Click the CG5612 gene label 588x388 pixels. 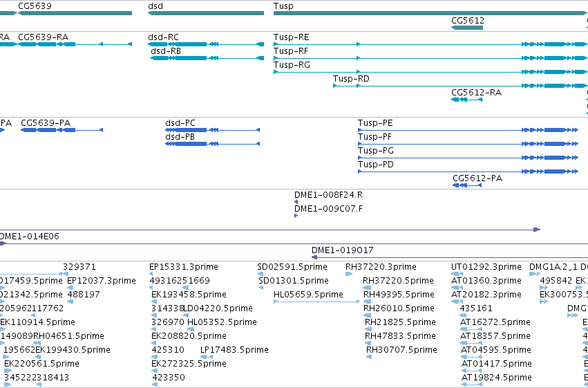pos(468,20)
